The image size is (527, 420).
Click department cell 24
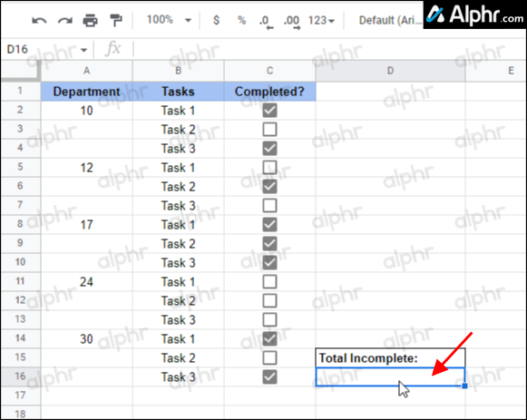(87, 282)
